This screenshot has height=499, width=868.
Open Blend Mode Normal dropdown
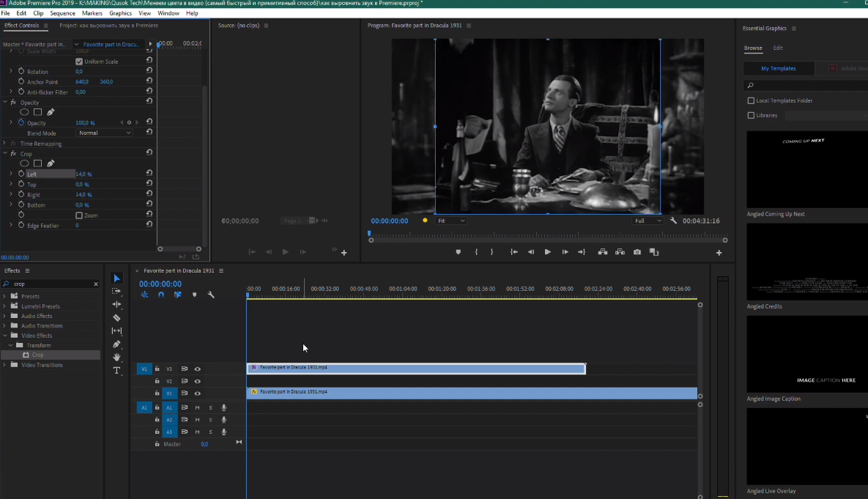click(105, 133)
